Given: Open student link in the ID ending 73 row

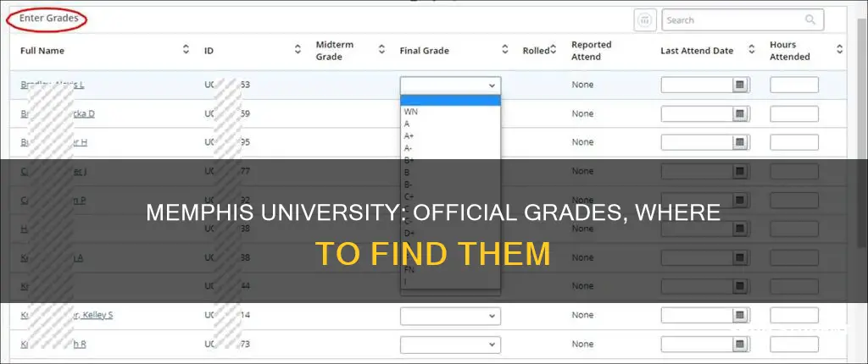Looking at the screenshot, I should point(53,344).
